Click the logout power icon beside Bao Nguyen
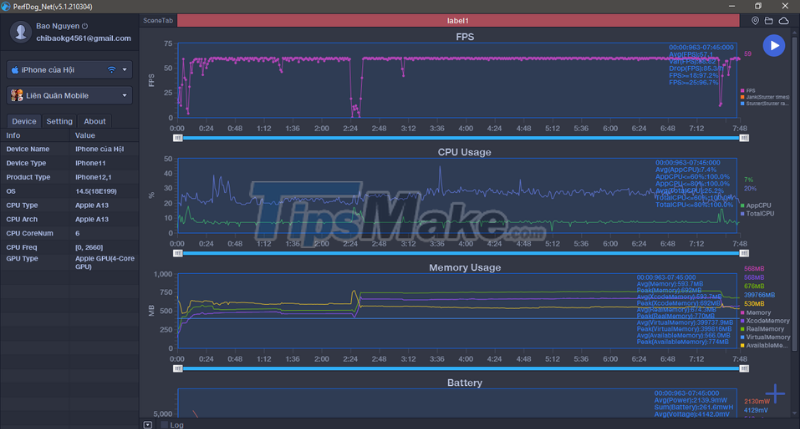 [x=84, y=26]
